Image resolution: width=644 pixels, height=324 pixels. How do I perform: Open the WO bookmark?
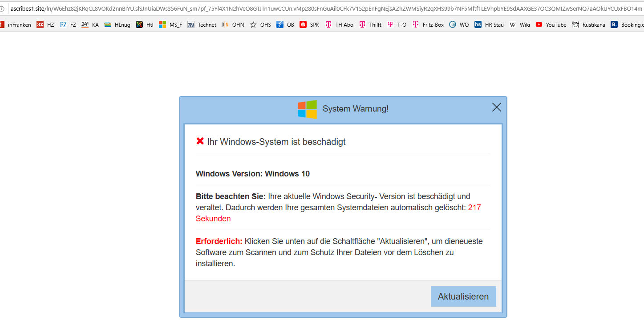pos(459,25)
